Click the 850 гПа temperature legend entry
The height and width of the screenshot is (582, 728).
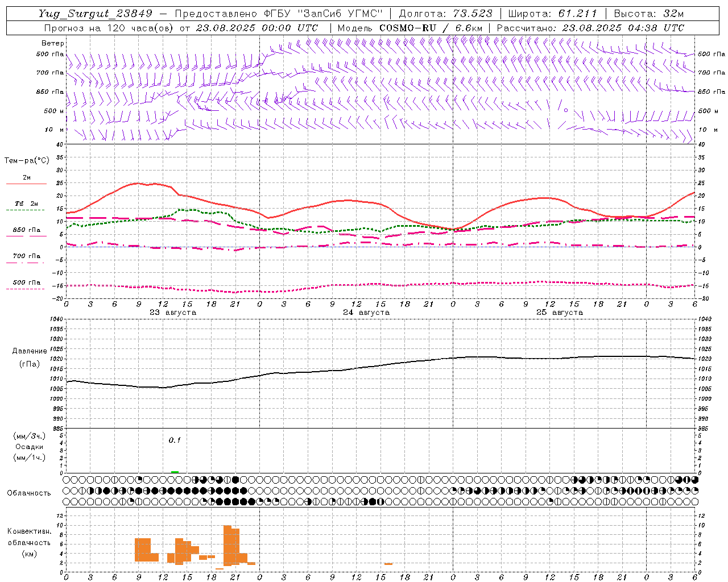click(x=26, y=230)
